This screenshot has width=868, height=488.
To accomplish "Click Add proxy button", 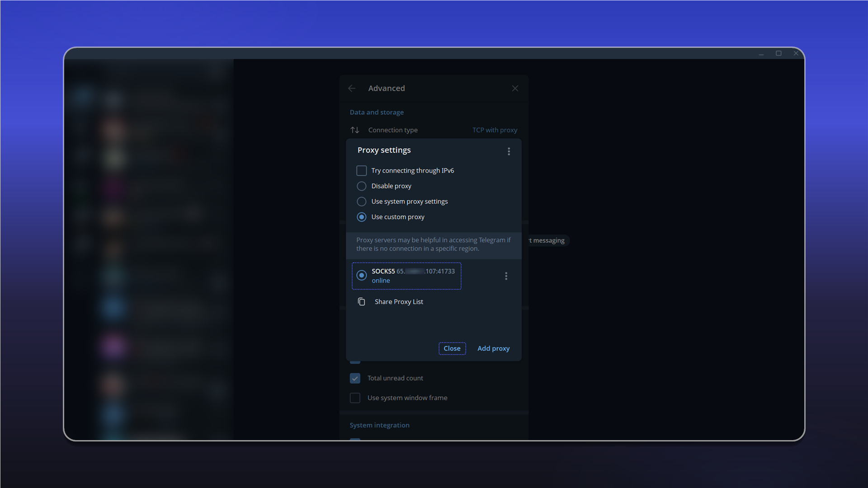I will (x=493, y=348).
